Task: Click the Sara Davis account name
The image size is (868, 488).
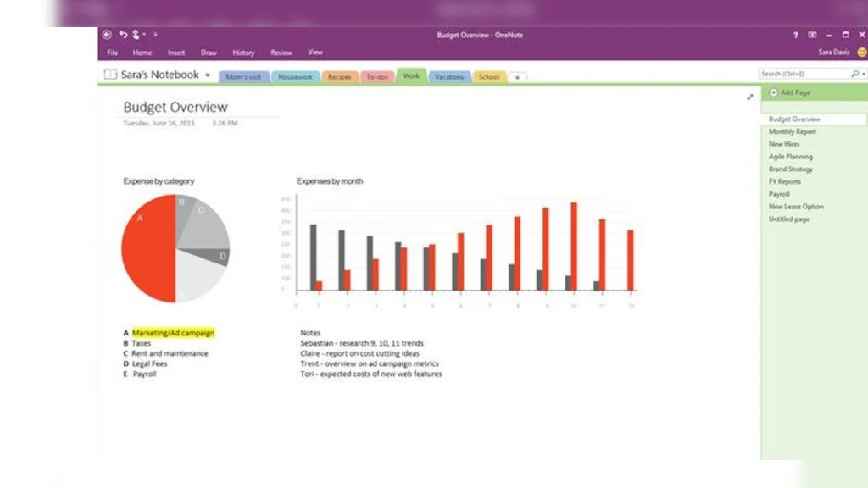Action: pos(834,52)
